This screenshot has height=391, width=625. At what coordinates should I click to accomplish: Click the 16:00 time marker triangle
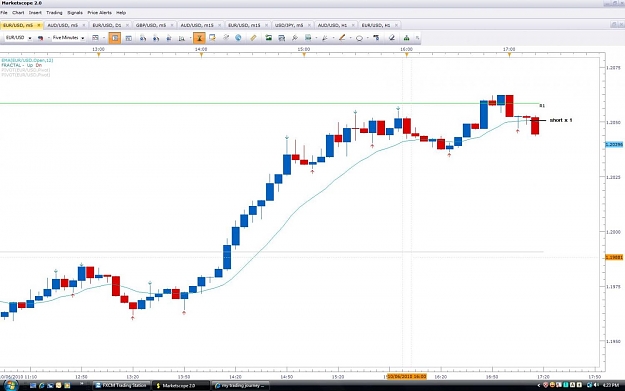[407, 55]
